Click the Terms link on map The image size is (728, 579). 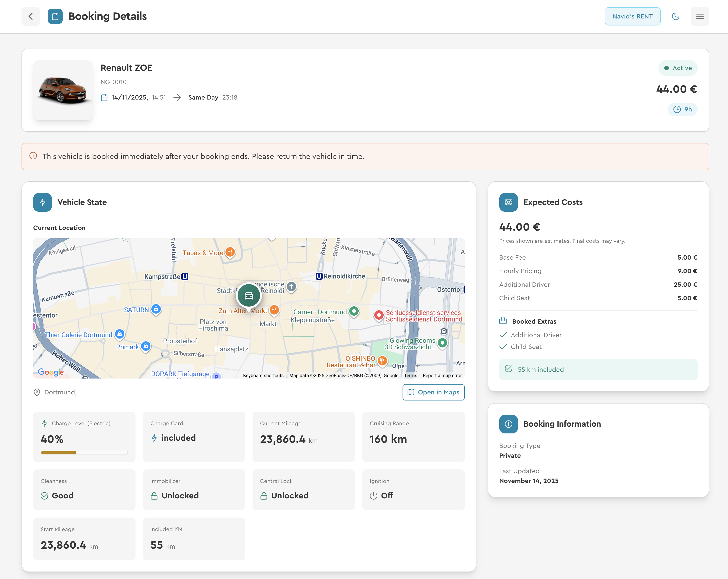point(410,375)
